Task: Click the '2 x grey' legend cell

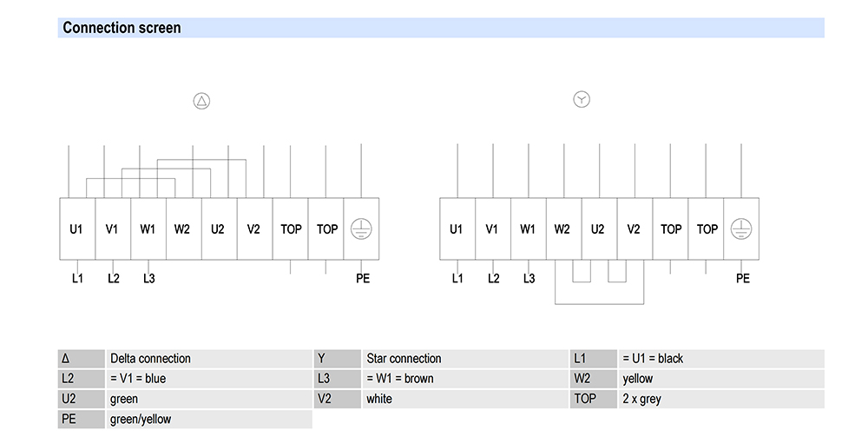Action: (641, 400)
